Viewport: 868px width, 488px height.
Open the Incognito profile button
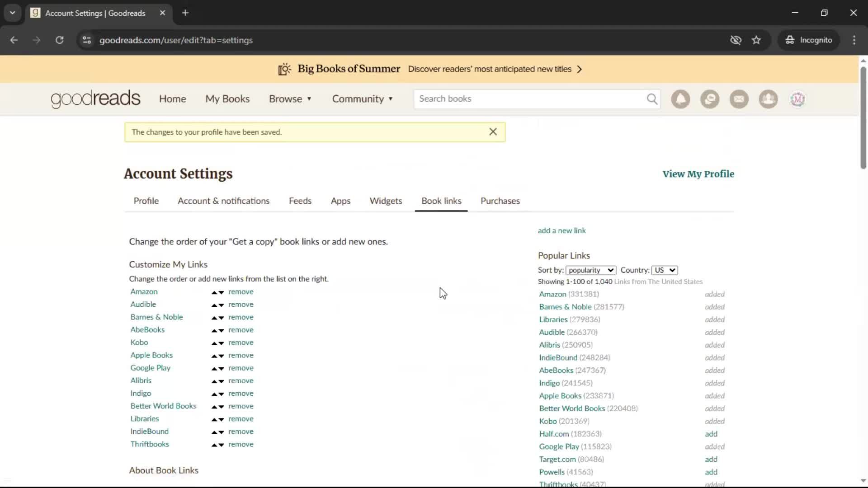point(808,40)
